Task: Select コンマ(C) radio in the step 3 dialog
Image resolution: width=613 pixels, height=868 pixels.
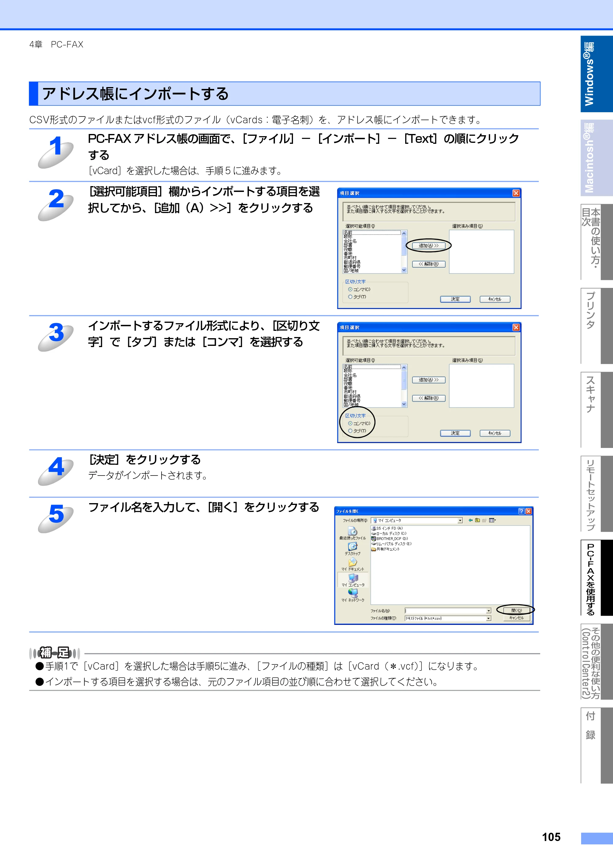Action: tap(359, 423)
